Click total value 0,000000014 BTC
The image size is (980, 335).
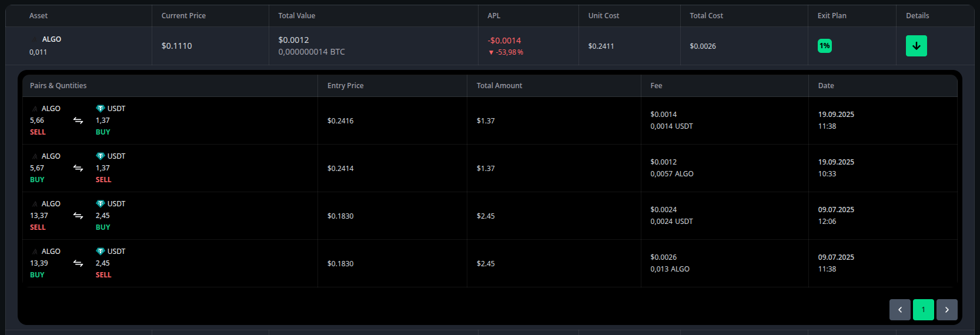pyautogui.click(x=312, y=52)
